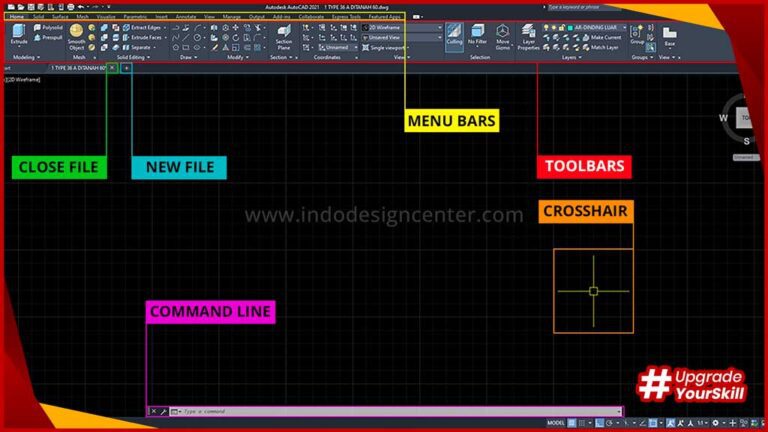Open workspace switching gear in status bar
The width and height of the screenshot is (768, 432).
[716, 423]
